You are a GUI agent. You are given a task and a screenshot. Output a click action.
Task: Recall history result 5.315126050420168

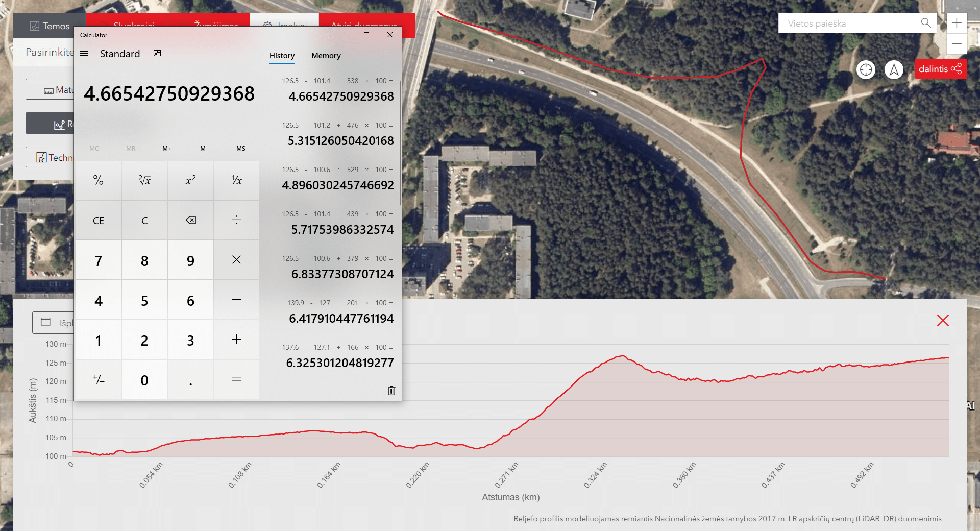(x=340, y=140)
